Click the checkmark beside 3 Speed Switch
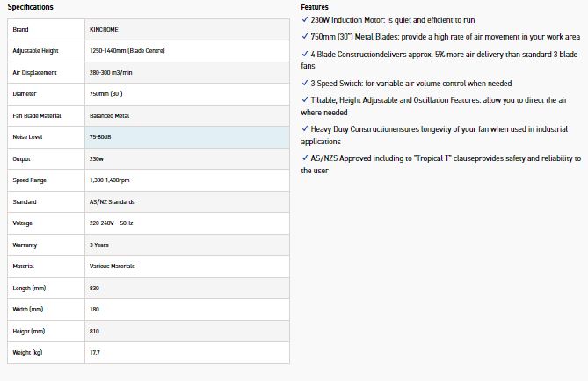Image resolution: width=588 pixels, height=381 pixels. 304,82
